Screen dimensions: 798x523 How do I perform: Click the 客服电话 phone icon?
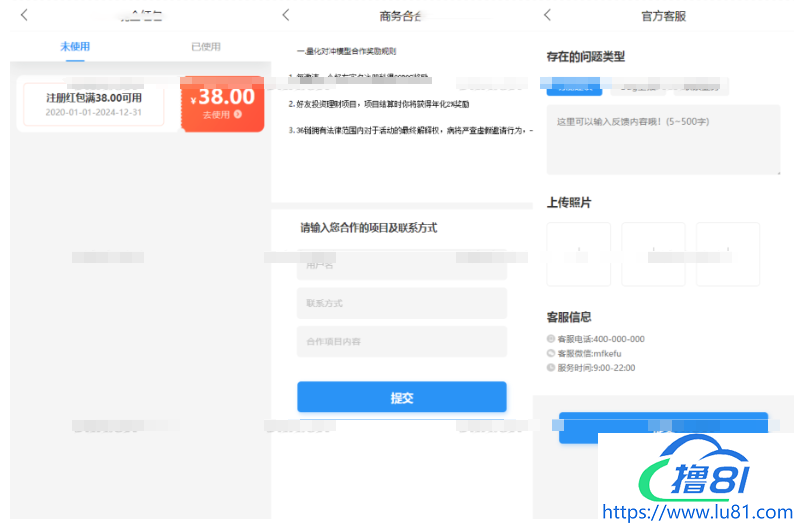click(x=551, y=339)
